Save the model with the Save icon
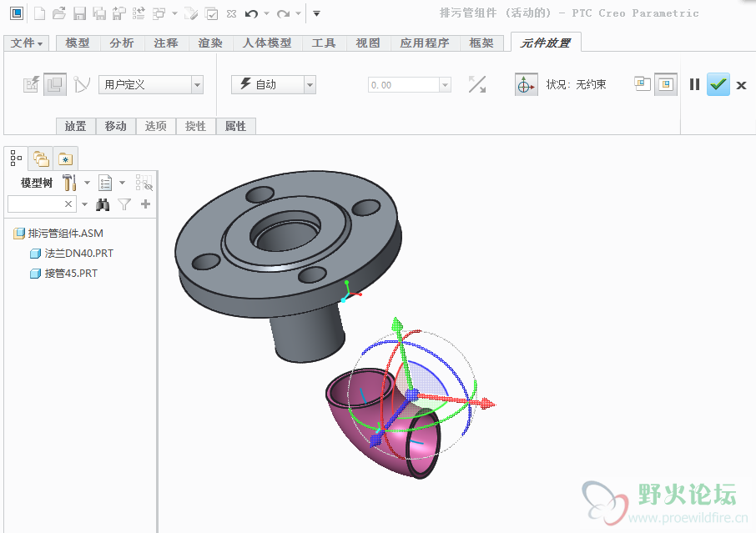This screenshot has height=533, width=756. (x=79, y=13)
